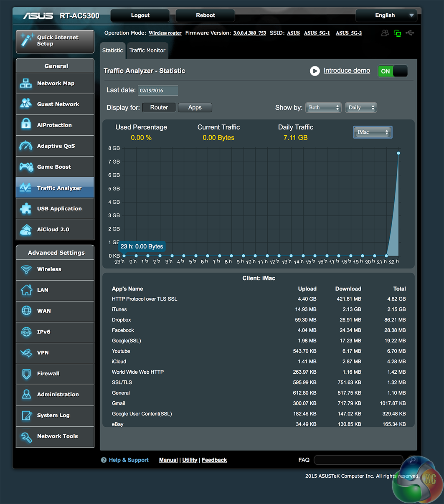Click the Quick Internet Setup wand icon
444x504 pixels.
tap(27, 41)
